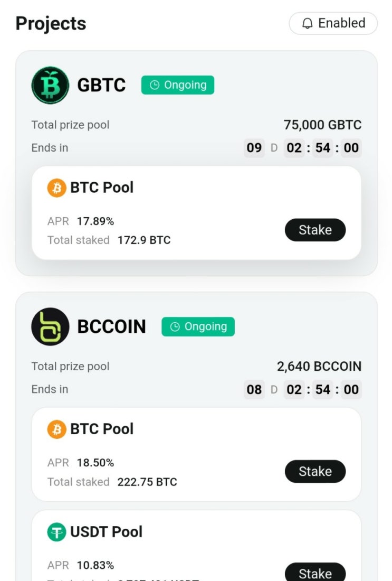Open the GBTC project name heading
Screen dimensions: 392x581
[101, 85]
